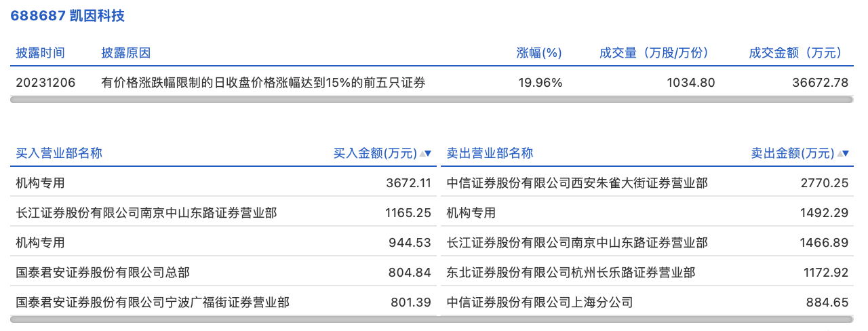Click the 20231206 disclosure date cell
This screenshot has width=868, height=331.
45,83
